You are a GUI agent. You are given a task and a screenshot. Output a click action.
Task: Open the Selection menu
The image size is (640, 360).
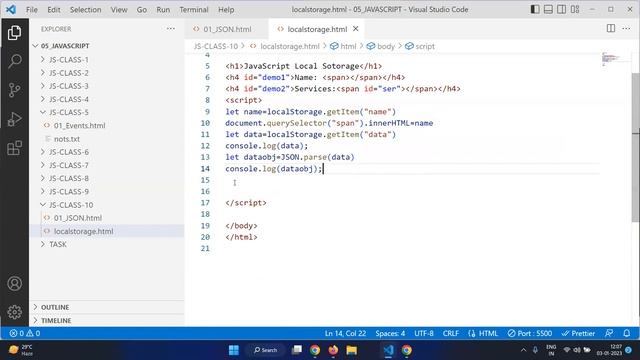click(85, 9)
